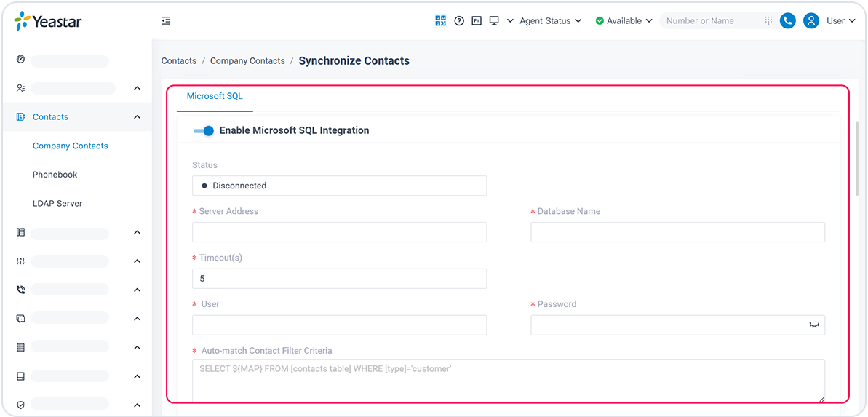Click the Password input field
This screenshot has height=417, width=868.
(x=677, y=325)
